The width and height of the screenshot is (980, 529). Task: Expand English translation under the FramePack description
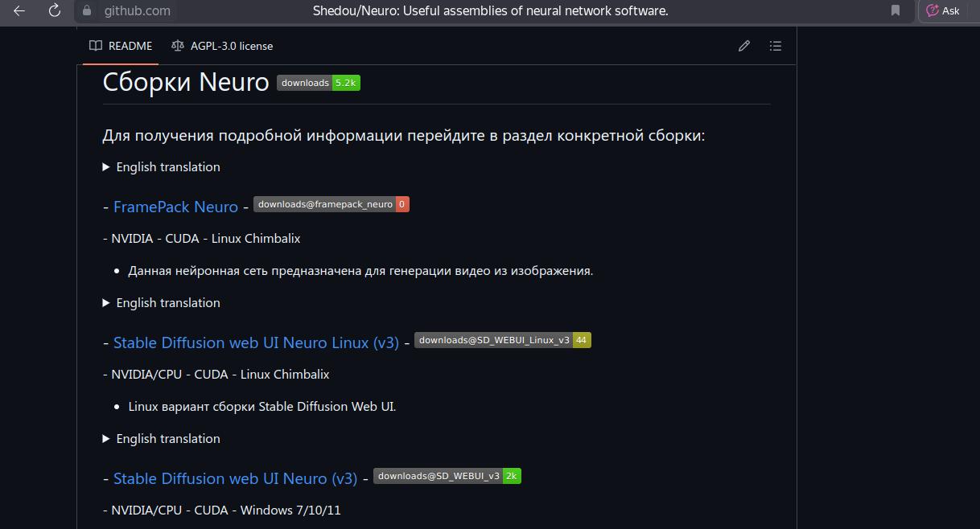coord(161,303)
